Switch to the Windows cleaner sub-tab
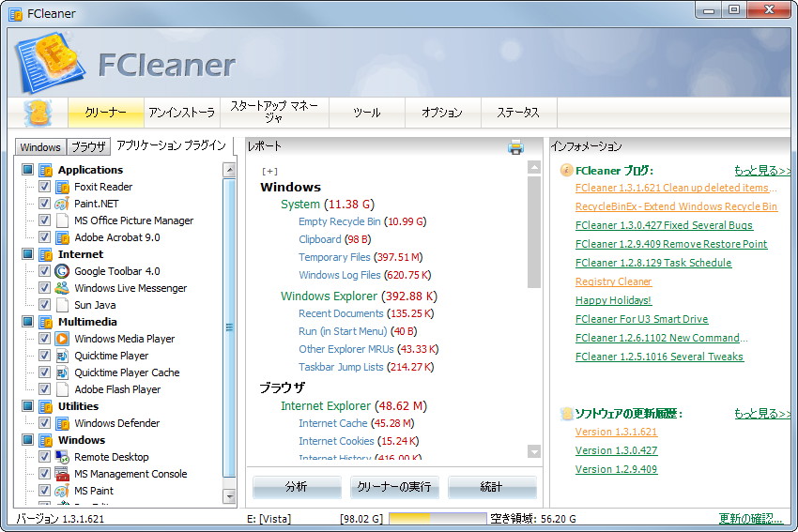Screen dimensions: 798x532 tap(40, 147)
